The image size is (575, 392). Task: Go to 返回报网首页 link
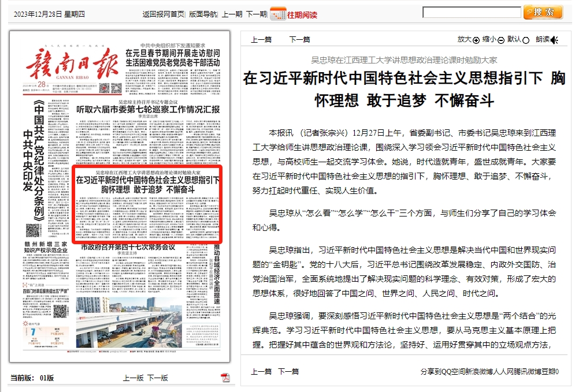pyautogui.click(x=164, y=14)
